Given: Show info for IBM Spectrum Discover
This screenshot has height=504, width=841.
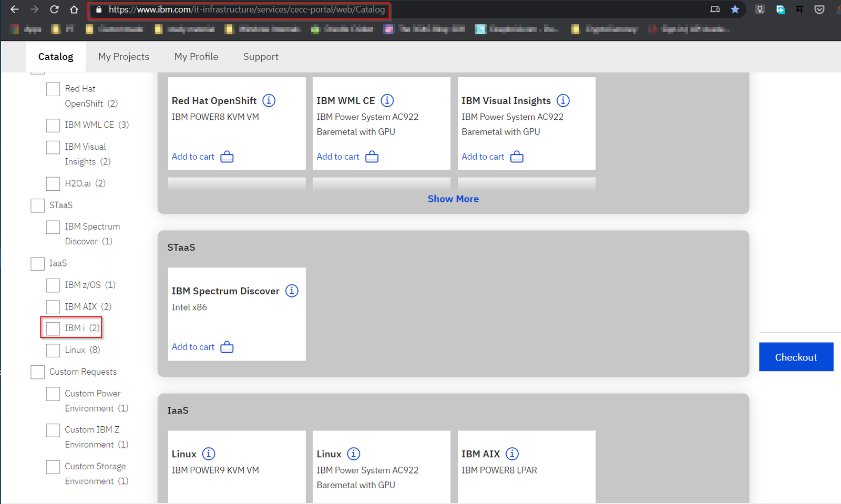Looking at the screenshot, I should point(292,291).
